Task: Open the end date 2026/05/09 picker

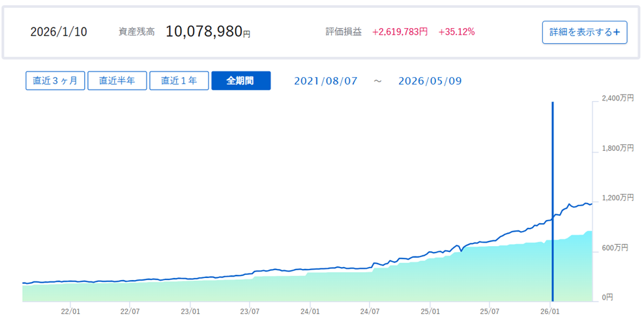Action: (430, 81)
